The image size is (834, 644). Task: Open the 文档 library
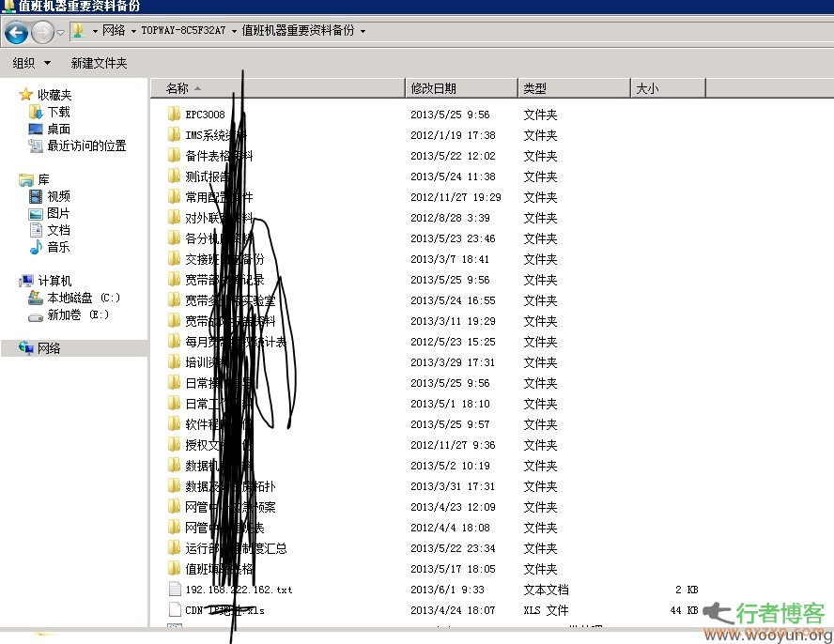click(58, 230)
